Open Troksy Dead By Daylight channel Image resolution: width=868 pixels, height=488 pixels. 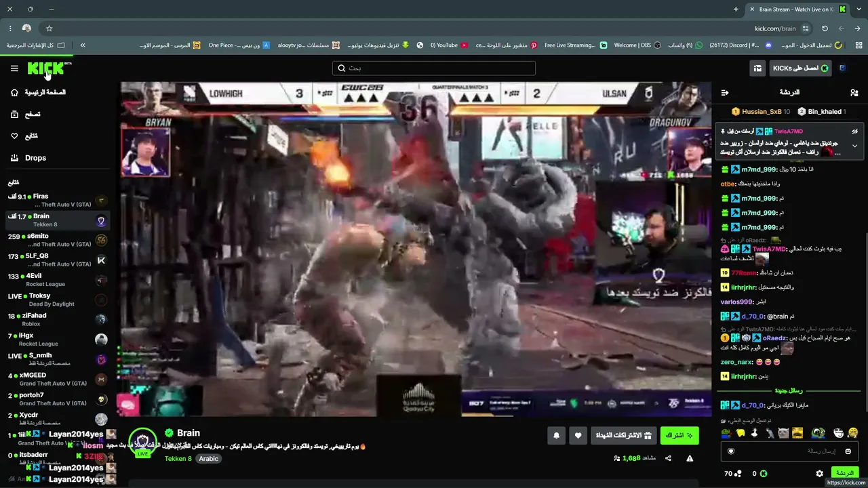[58, 300]
